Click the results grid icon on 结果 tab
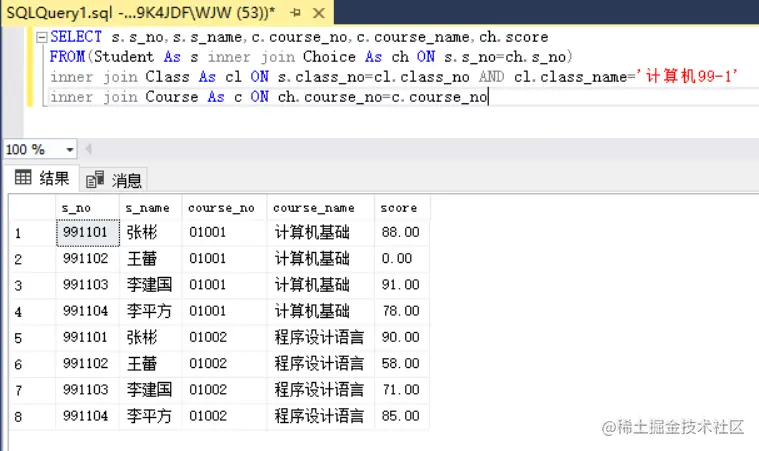The width and height of the screenshot is (759, 451). coord(23,178)
